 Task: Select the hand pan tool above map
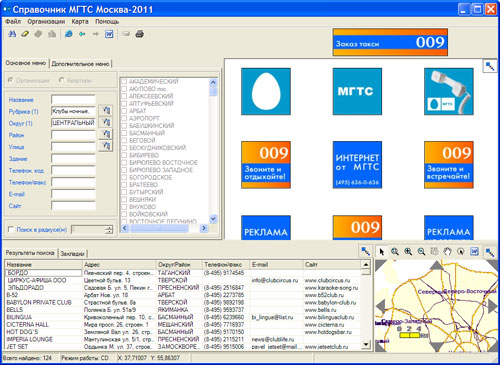(448, 252)
